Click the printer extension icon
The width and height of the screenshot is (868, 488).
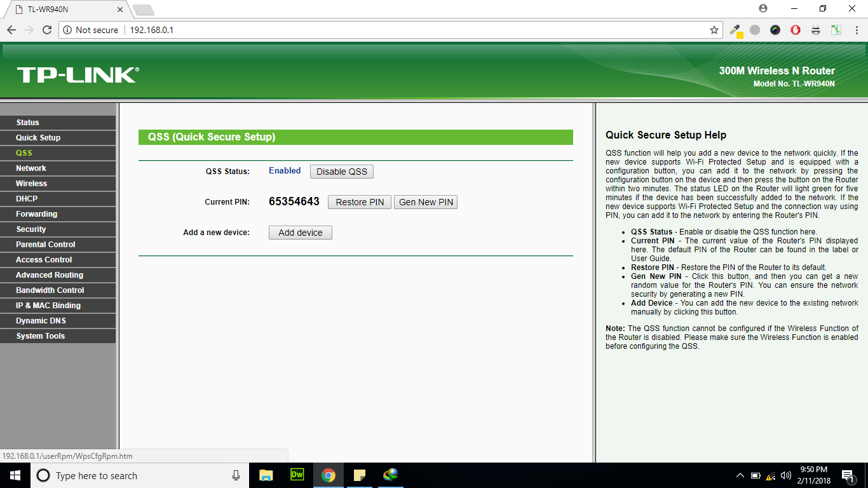(816, 30)
